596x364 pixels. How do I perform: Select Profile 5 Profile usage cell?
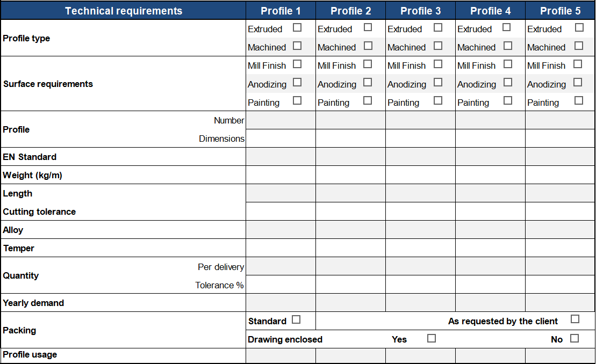(x=560, y=355)
